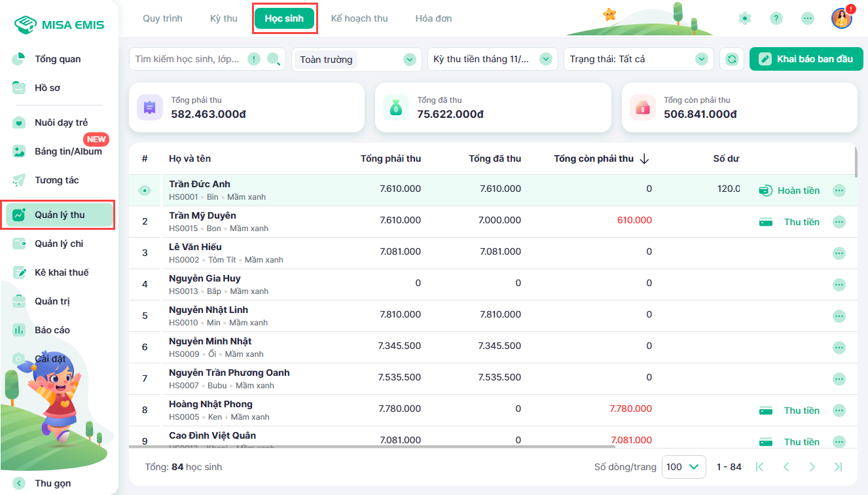The image size is (868, 495).
Task: Open more options for Trần Mỹ Duyên
Action: (839, 222)
